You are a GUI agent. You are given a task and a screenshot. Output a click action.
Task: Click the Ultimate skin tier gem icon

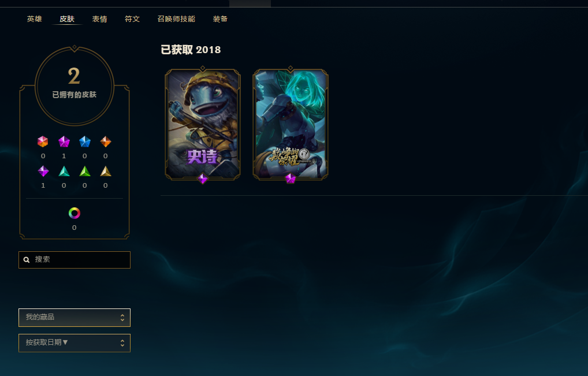[x=43, y=142]
